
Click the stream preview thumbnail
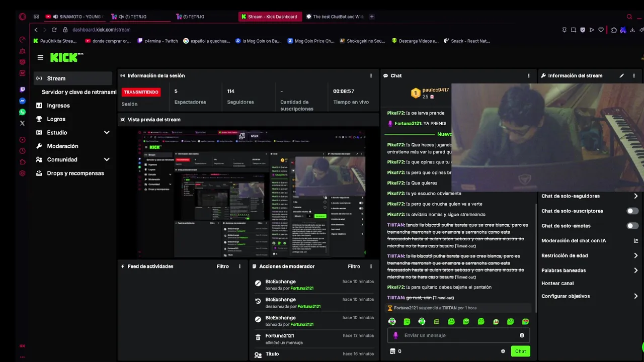(252, 194)
